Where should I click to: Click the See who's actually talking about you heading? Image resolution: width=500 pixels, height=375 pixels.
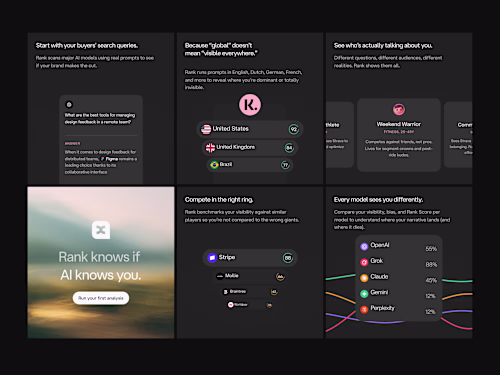tap(383, 45)
